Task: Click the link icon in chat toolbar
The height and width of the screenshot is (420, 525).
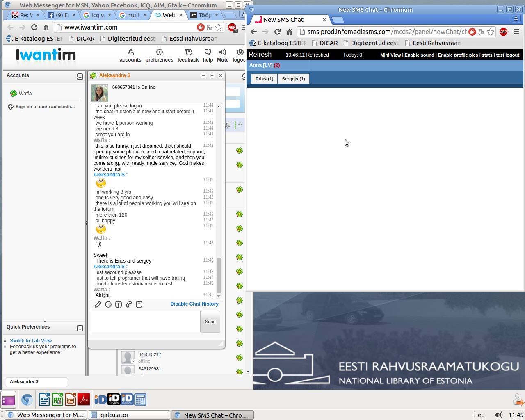Action: tap(129, 304)
